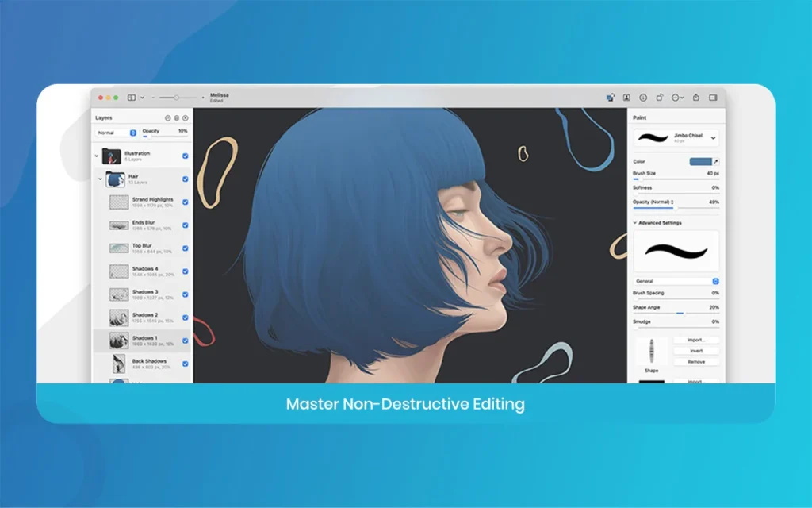Toggle Shadows 4 layer visibility

click(186, 271)
